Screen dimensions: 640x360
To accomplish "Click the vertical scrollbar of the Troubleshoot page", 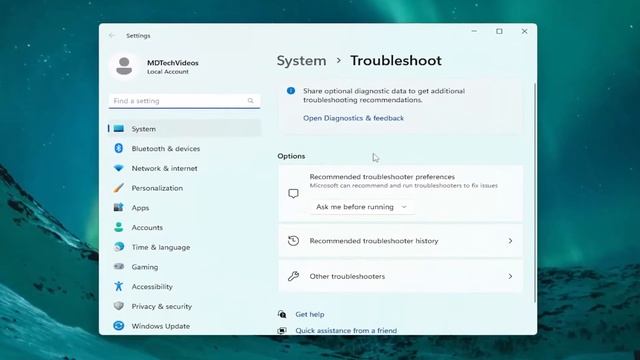I will (x=535, y=192).
